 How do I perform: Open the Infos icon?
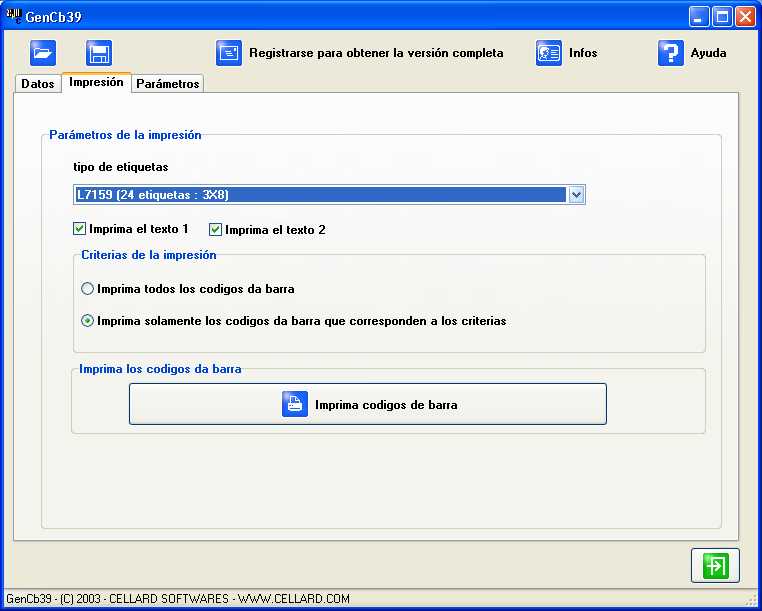tap(549, 53)
